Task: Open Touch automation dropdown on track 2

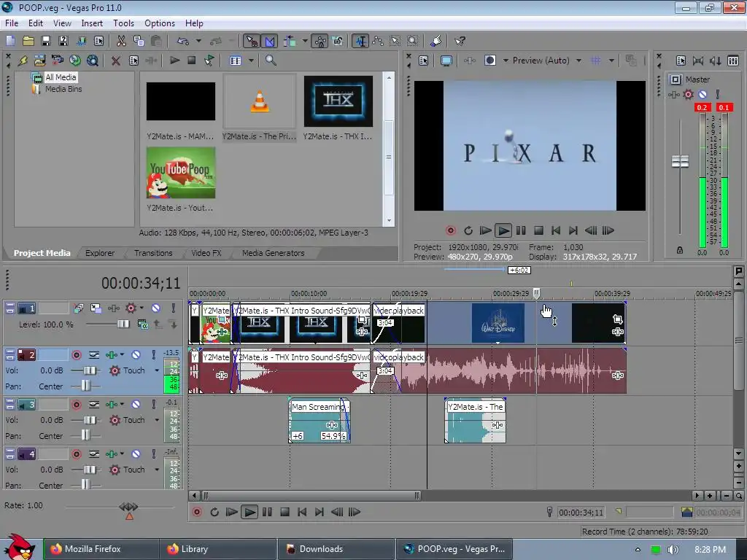Action: 157,370
